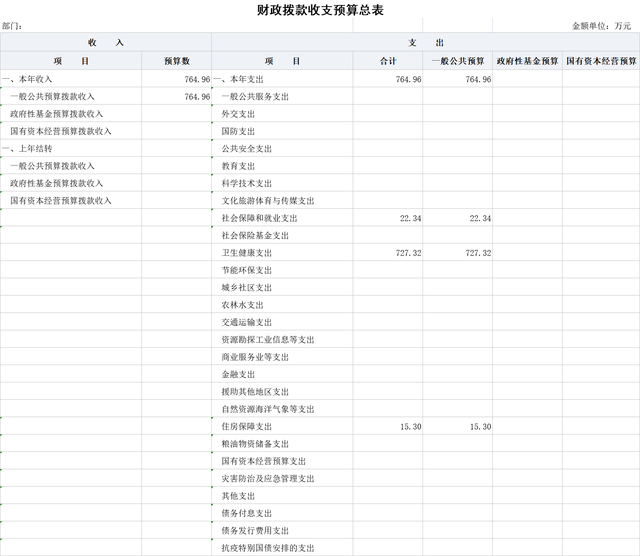Click the 住房保障支出 row label
640x556 pixels.
pos(246,426)
